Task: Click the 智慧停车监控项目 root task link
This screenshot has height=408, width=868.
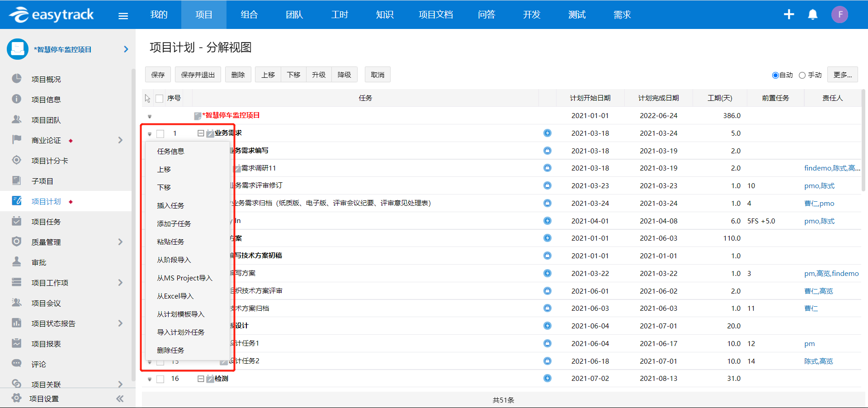Action: [x=231, y=115]
